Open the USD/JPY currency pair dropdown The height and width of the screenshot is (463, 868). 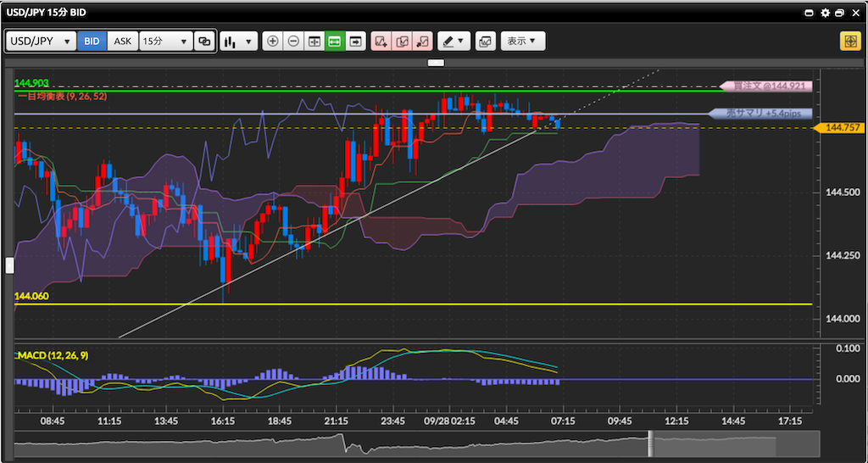[41, 42]
